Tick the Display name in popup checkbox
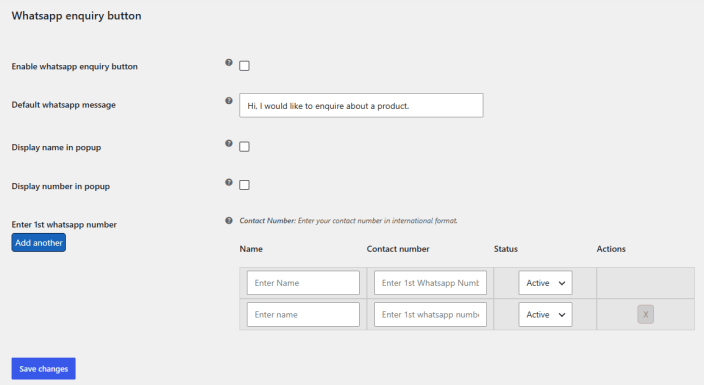The width and height of the screenshot is (704, 385). 244,147
